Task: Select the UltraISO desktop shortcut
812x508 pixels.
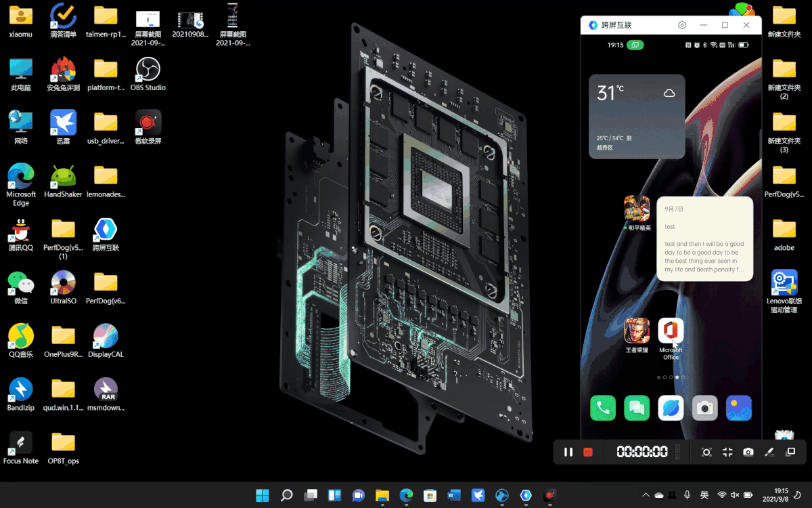Action: point(64,288)
